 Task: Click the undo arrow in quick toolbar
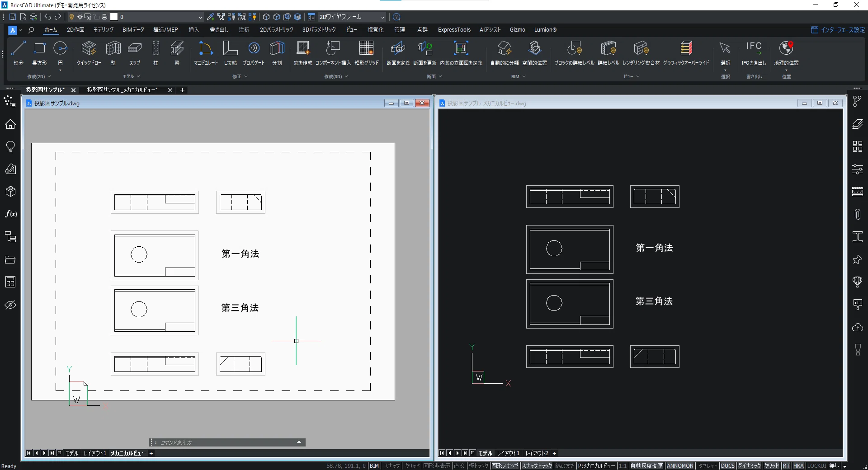(47, 17)
